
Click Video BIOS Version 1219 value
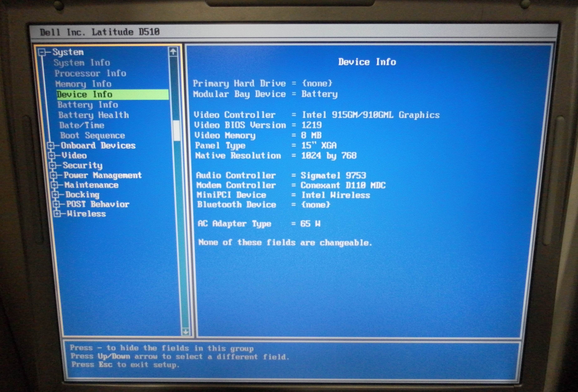(x=312, y=125)
